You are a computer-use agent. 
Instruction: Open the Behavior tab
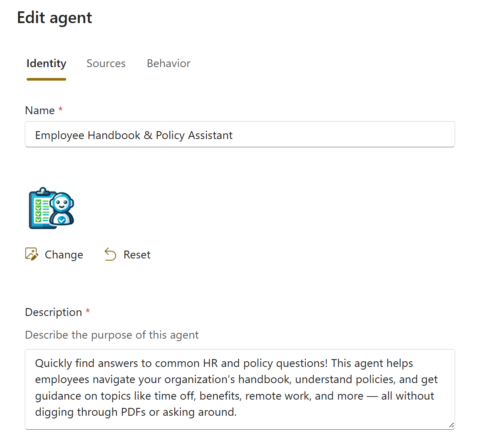click(168, 63)
